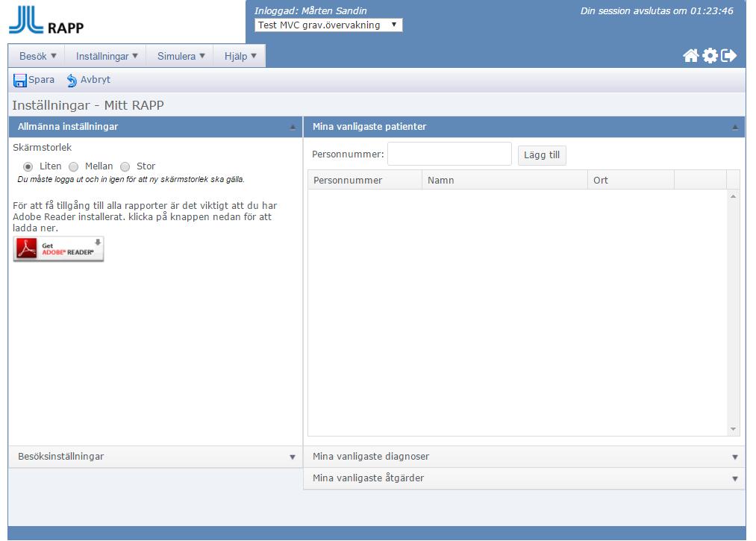Sort by the Personnummer column header
This screenshot has height=541, width=756.
point(365,181)
